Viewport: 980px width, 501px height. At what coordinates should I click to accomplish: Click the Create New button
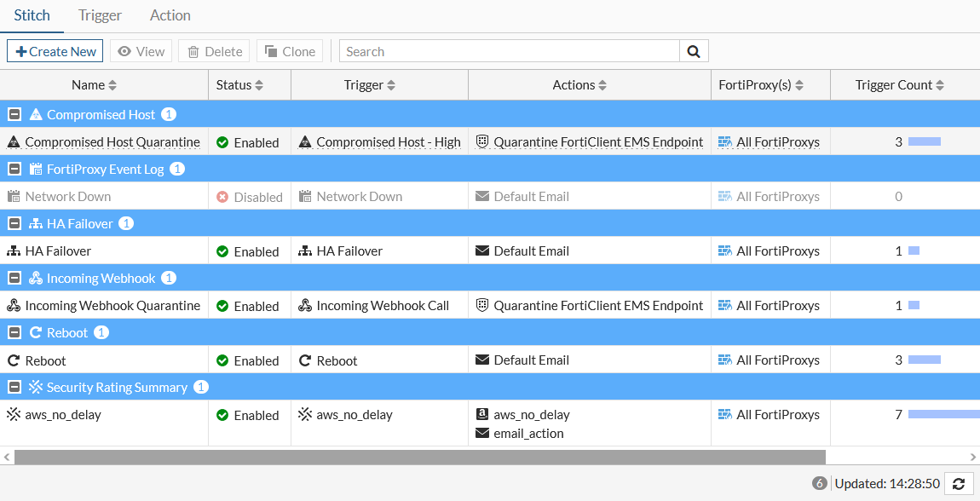55,51
